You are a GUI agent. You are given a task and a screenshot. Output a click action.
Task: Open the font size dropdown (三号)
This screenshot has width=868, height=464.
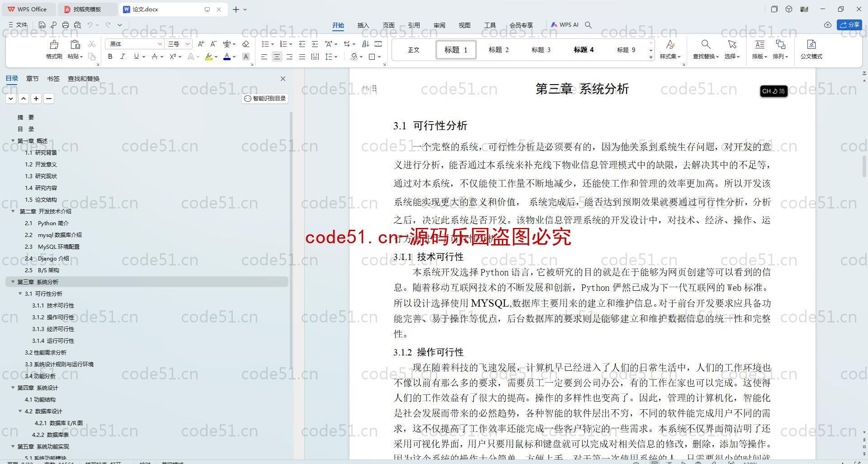click(188, 44)
